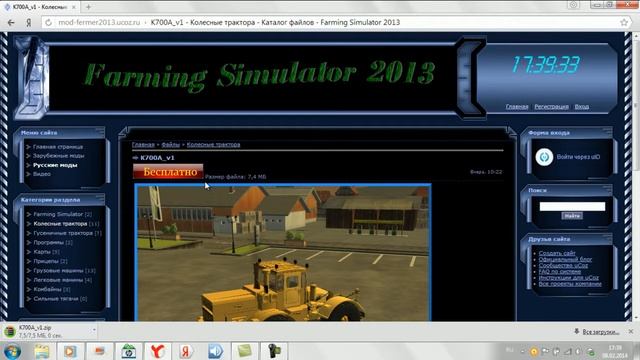Click the 'Найти' search button

pyautogui.click(x=572, y=216)
